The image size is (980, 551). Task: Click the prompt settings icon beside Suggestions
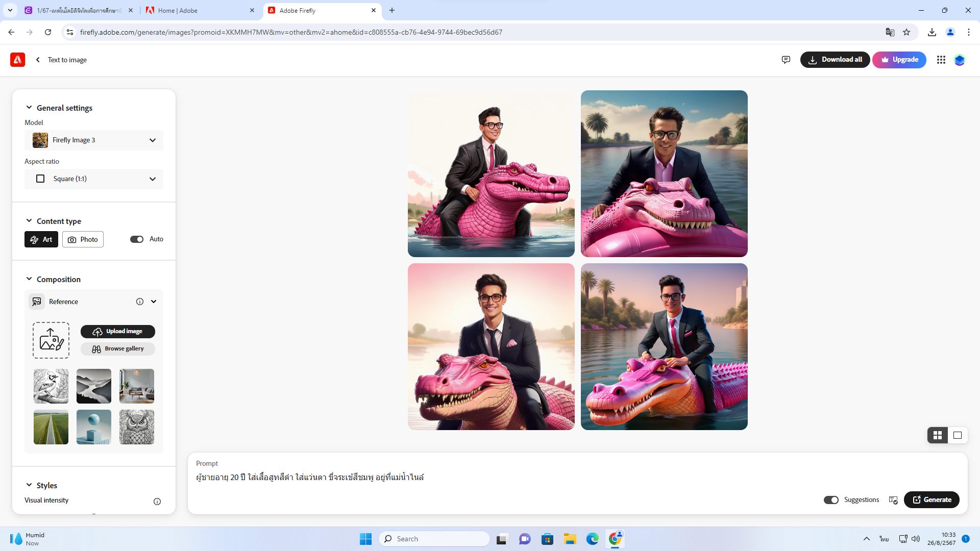893,500
